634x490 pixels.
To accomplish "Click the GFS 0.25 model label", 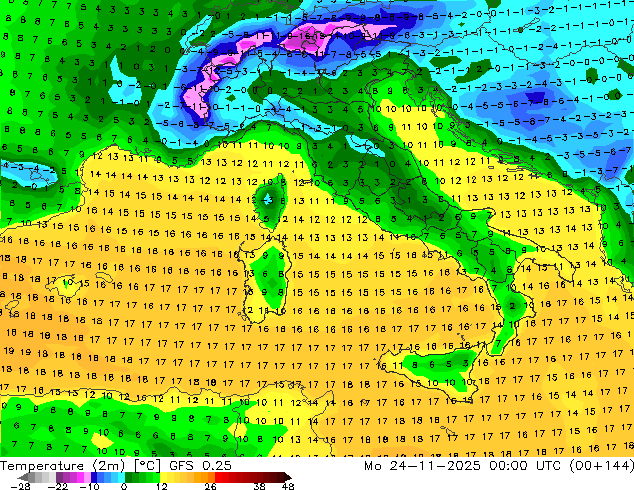I will point(200,466).
